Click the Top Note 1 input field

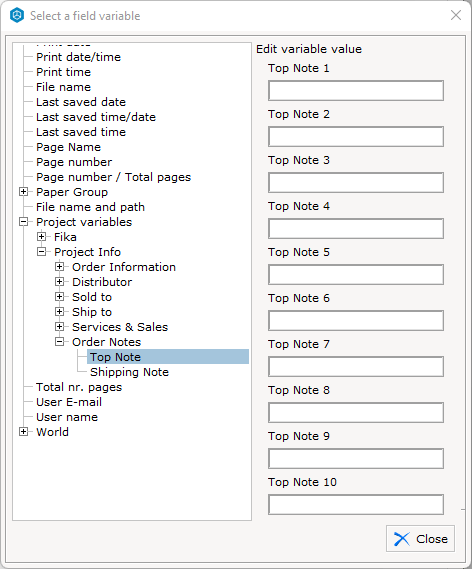[356, 91]
